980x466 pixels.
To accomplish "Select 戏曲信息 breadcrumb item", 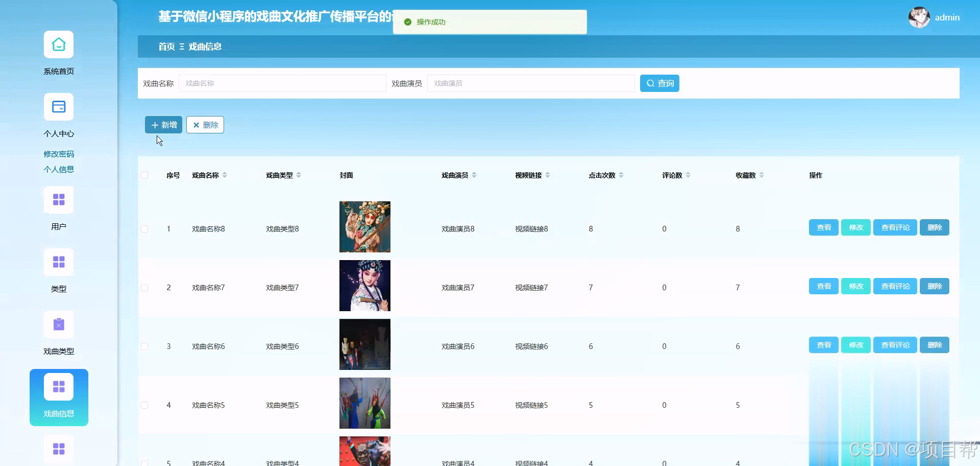I will pyautogui.click(x=205, y=46).
